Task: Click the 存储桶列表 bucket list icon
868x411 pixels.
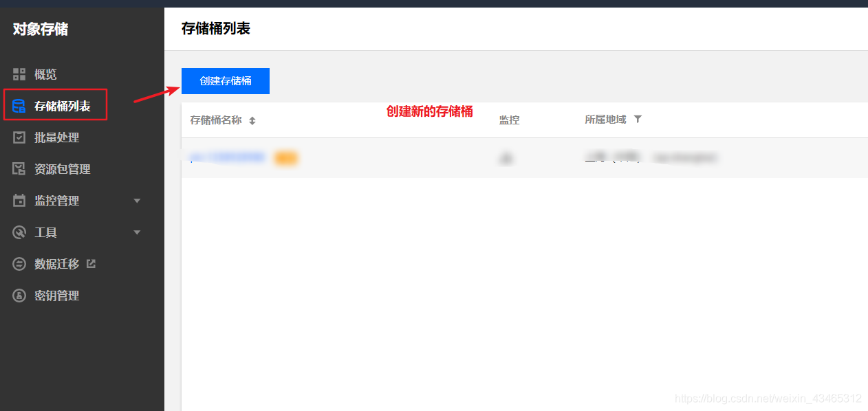Action: (x=19, y=105)
